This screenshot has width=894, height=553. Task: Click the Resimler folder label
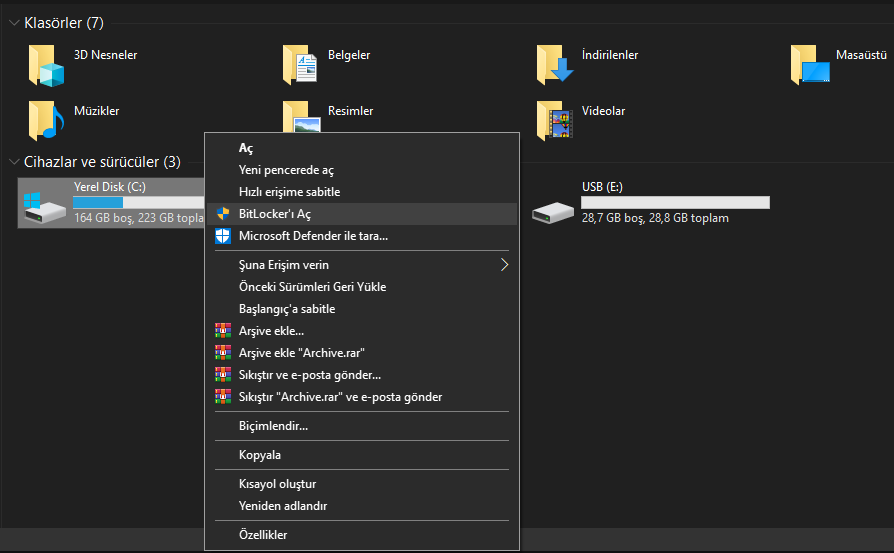[350, 111]
